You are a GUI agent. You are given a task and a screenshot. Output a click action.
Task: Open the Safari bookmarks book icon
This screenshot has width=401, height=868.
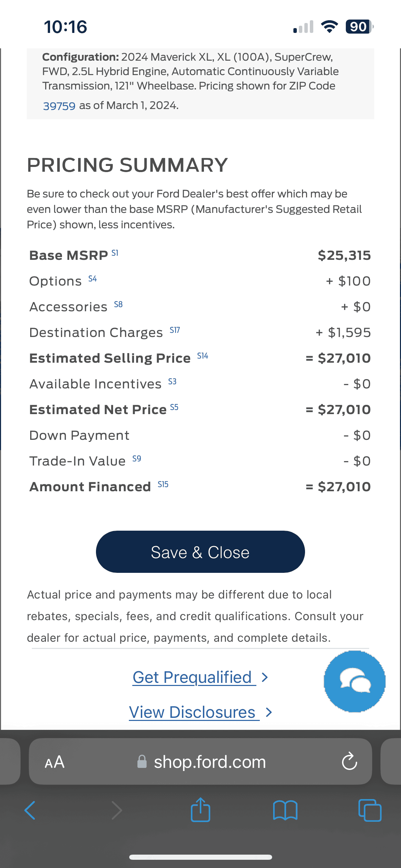point(285,810)
